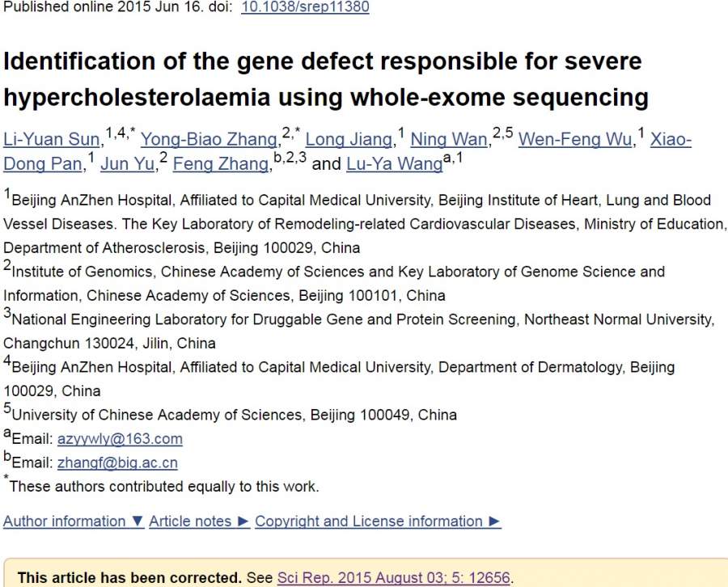Screen dimensions: 728x587
Task: Open the Sci Rep. 2015 August correction link
Action: 394,578
